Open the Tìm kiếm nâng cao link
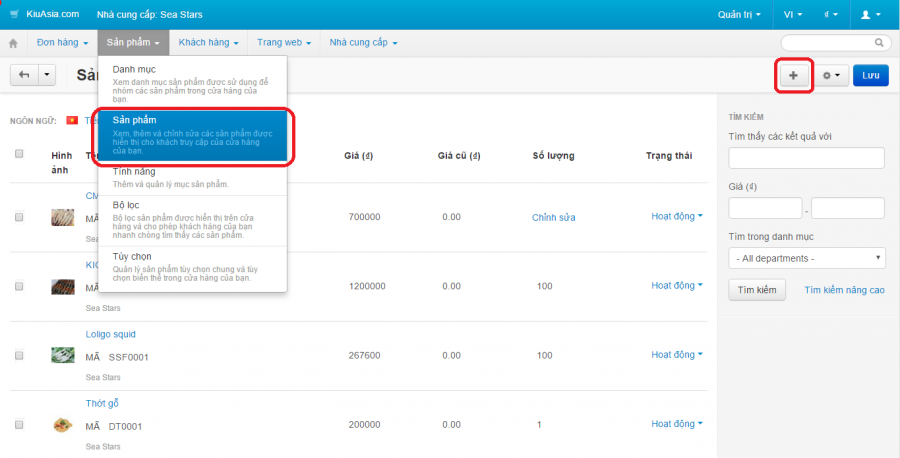Image resolution: width=900 pixels, height=458 pixels. point(844,290)
